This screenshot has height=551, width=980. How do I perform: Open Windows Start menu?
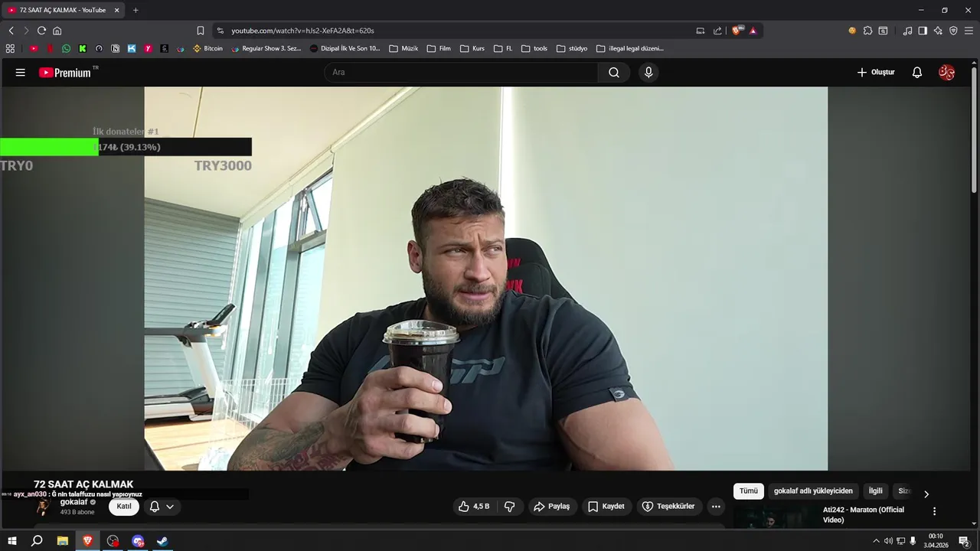point(12,541)
